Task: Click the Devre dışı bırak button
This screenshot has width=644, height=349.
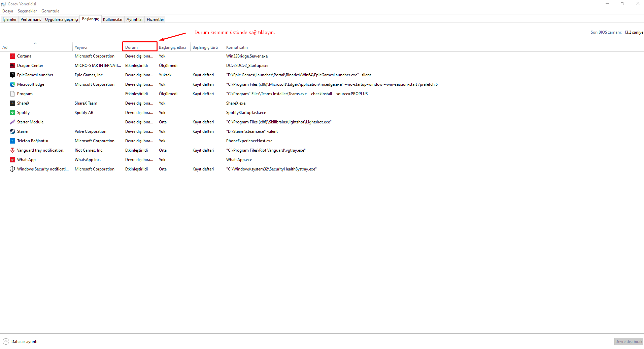Action: click(629, 341)
